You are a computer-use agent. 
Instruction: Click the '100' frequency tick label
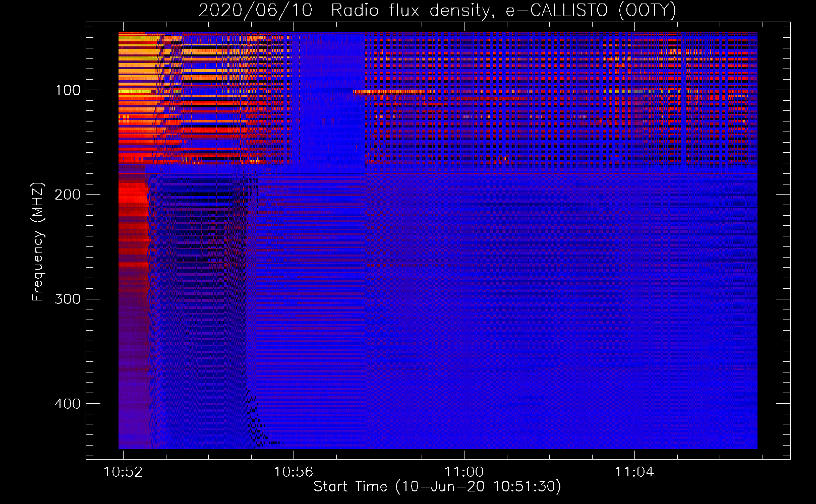point(68,90)
